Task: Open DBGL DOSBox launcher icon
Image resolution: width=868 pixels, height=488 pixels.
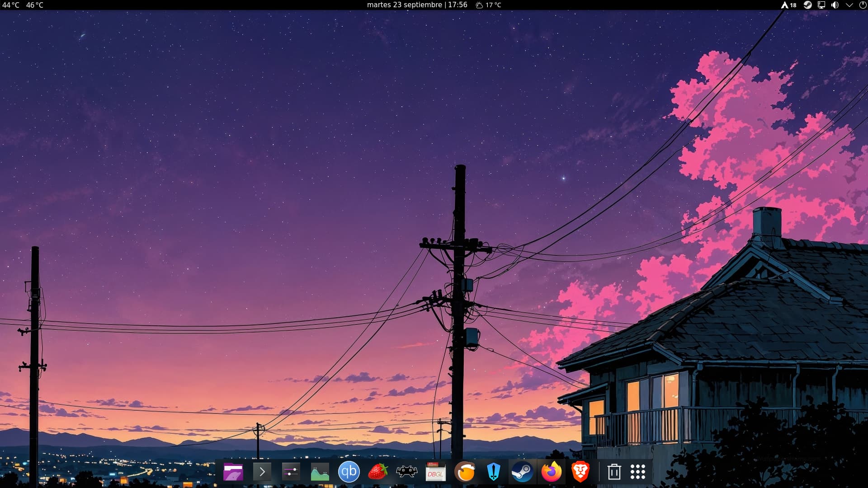Action: (435, 472)
